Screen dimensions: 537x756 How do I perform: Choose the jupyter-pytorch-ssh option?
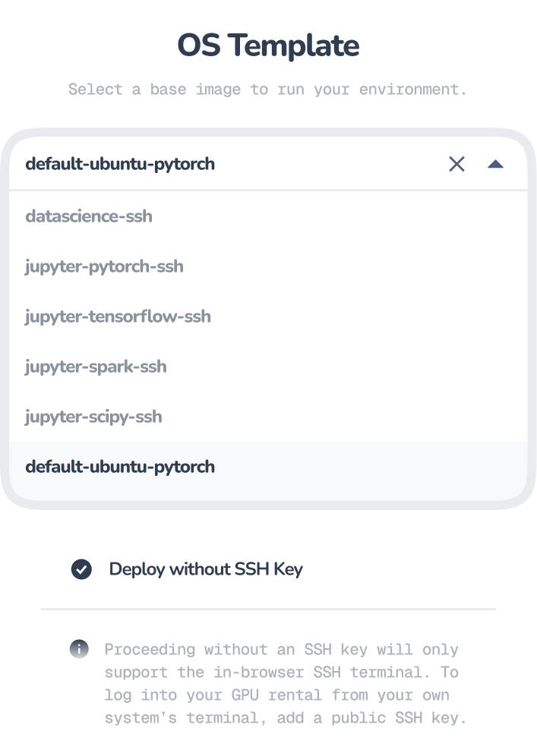(x=104, y=266)
